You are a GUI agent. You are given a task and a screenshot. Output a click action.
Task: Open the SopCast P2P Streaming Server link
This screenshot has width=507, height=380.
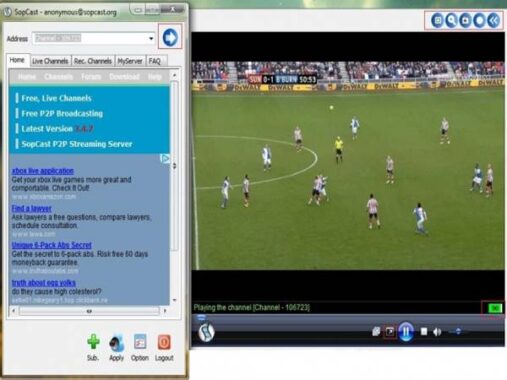(x=77, y=144)
